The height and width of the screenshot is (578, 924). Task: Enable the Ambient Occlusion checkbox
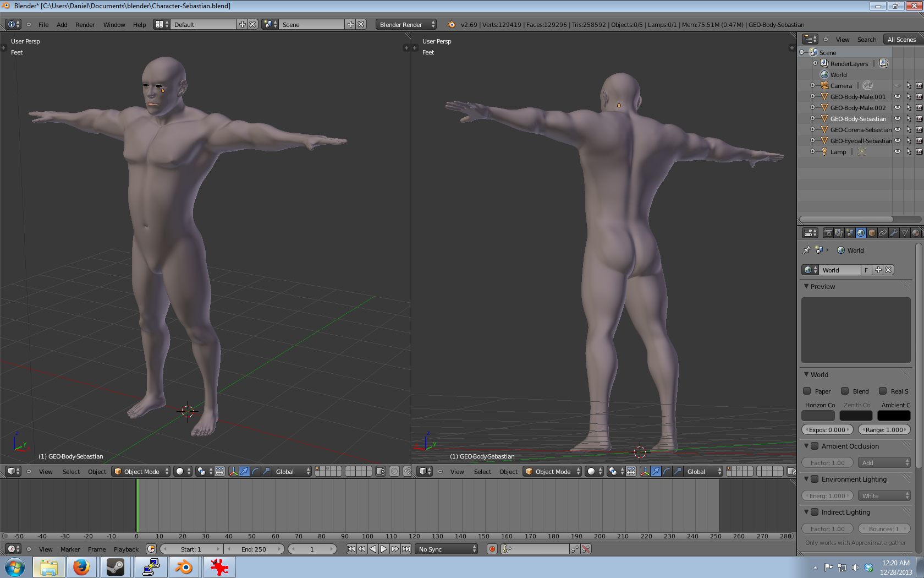(x=815, y=446)
